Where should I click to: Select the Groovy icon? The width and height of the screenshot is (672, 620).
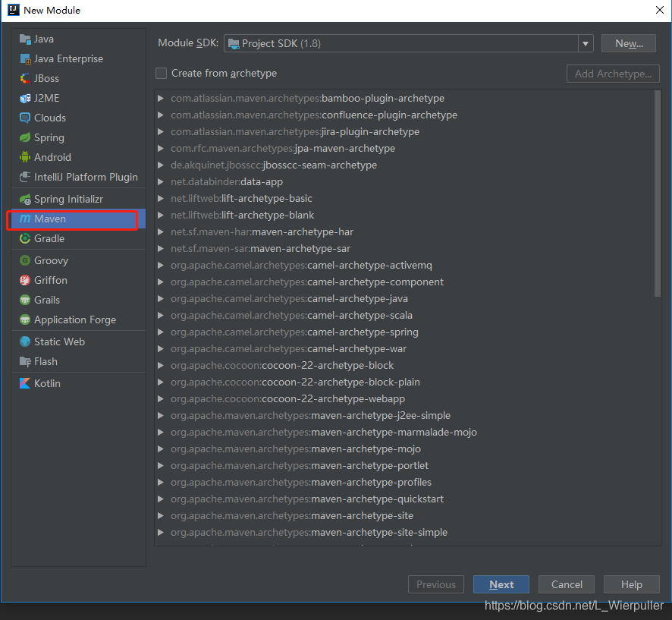[x=25, y=261]
